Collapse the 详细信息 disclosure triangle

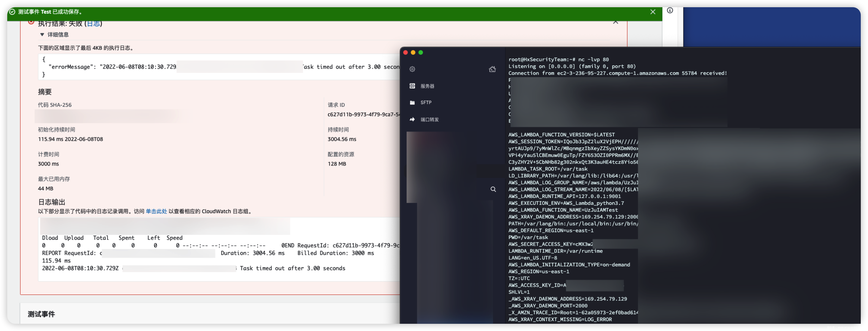(x=42, y=34)
